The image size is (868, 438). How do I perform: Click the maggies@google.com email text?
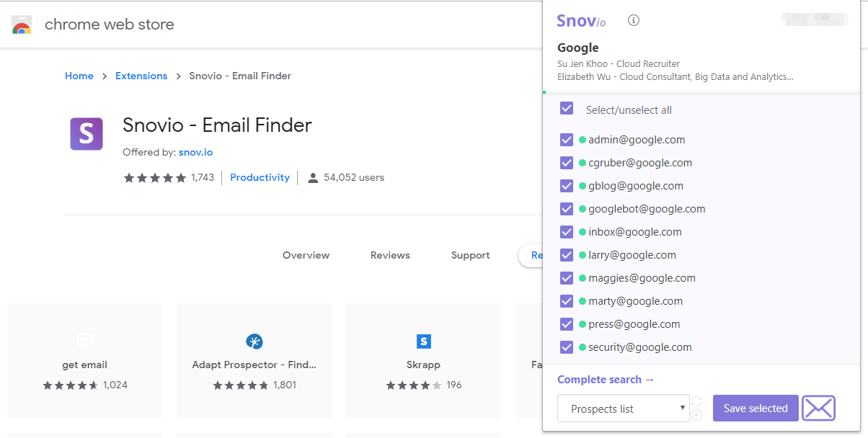tap(642, 278)
